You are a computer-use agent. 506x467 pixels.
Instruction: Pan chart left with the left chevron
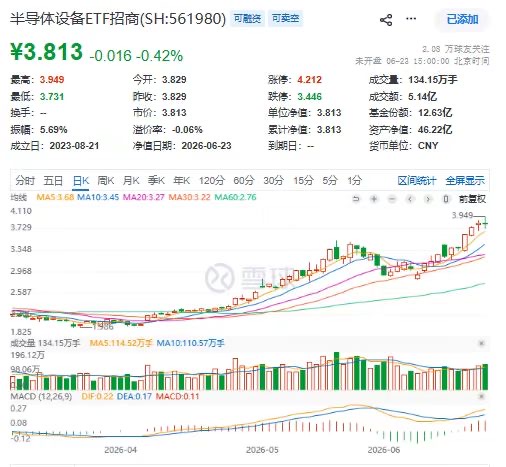pos(410,199)
